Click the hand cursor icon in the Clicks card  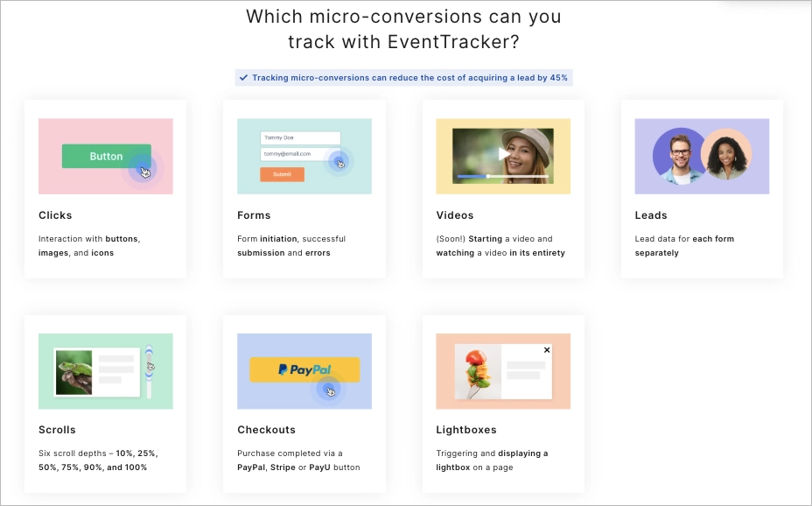click(145, 172)
